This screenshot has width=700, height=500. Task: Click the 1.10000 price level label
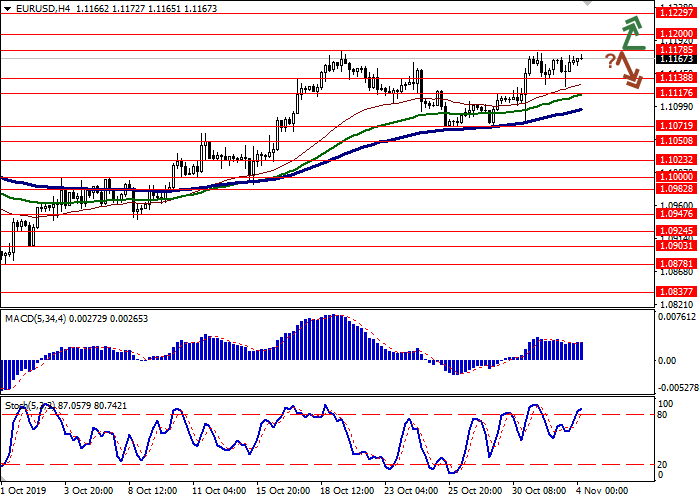tap(676, 175)
